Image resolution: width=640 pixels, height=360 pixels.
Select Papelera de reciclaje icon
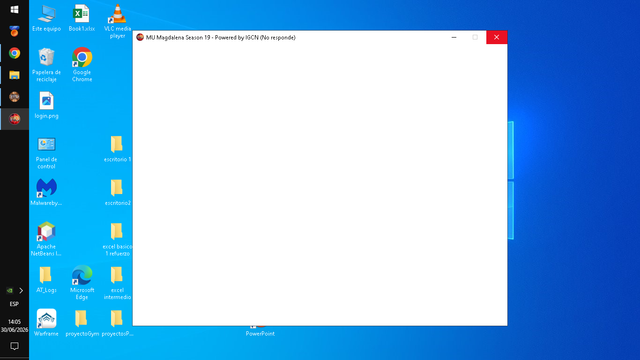[47, 65]
